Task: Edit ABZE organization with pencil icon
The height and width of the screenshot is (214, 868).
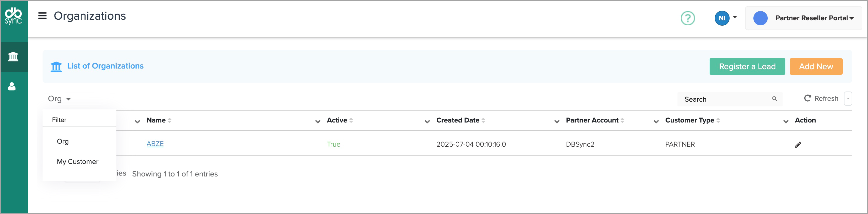Action: click(x=797, y=145)
